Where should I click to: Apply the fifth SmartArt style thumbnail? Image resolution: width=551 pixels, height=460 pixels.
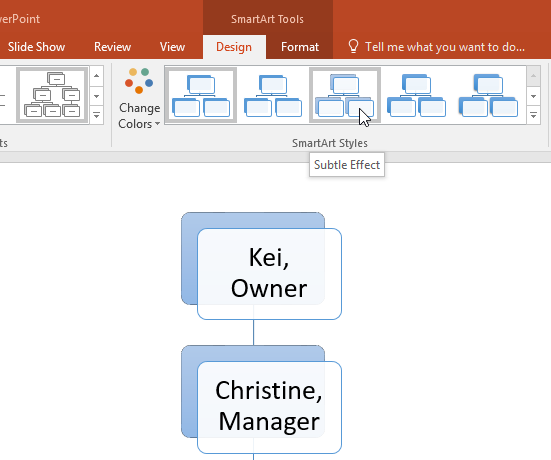pyautogui.click(x=488, y=95)
